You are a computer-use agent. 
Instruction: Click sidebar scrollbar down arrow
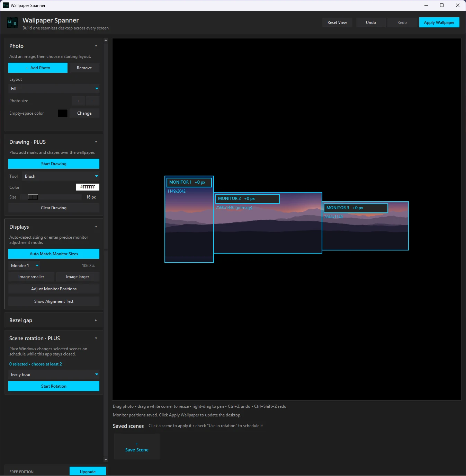106,460
